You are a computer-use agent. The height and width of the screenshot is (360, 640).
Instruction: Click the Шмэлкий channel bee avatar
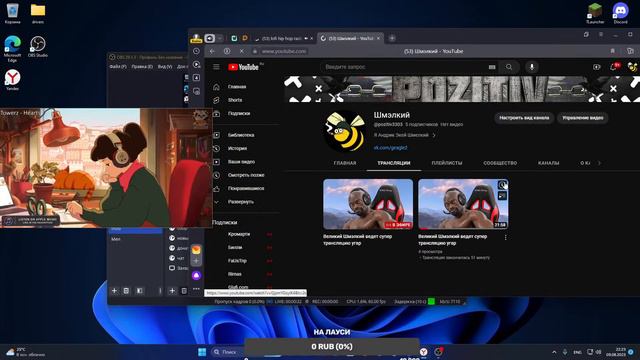click(x=345, y=131)
